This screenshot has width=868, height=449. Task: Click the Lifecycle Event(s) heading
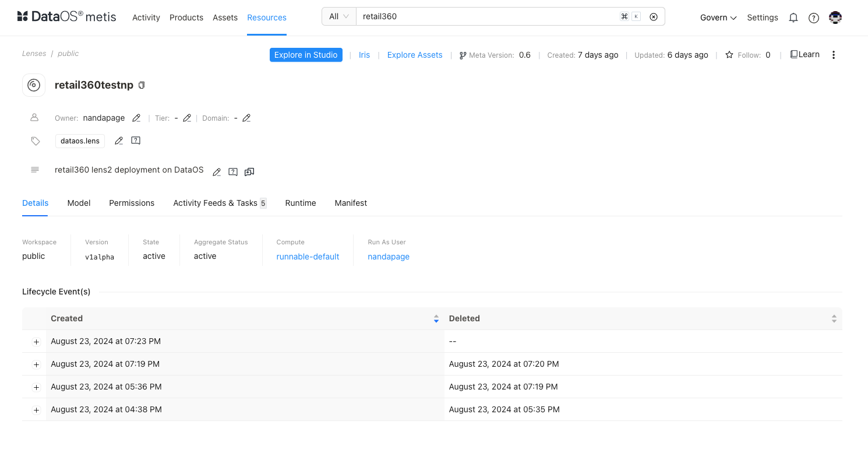(57, 292)
